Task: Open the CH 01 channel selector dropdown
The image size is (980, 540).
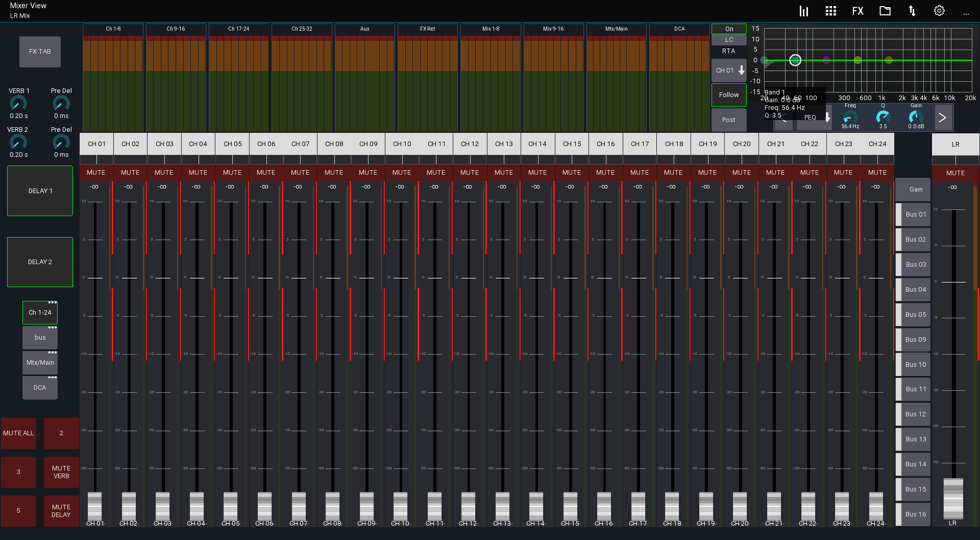Action: (728, 70)
